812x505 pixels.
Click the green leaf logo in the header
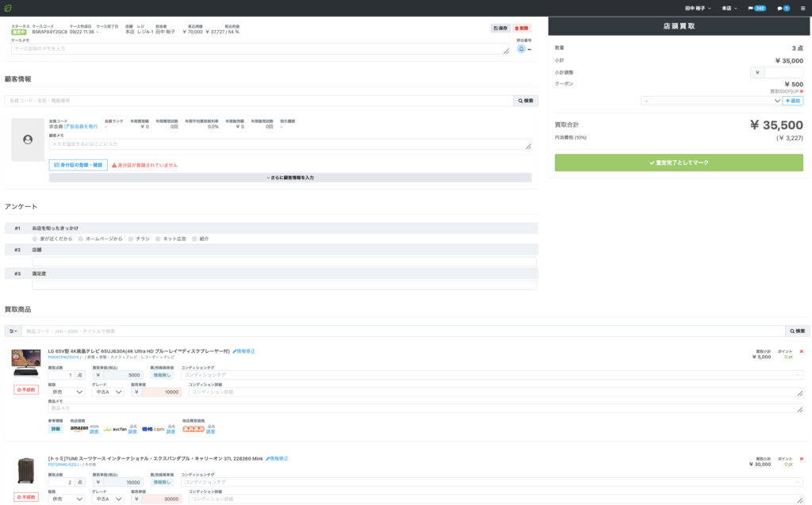(x=8, y=8)
